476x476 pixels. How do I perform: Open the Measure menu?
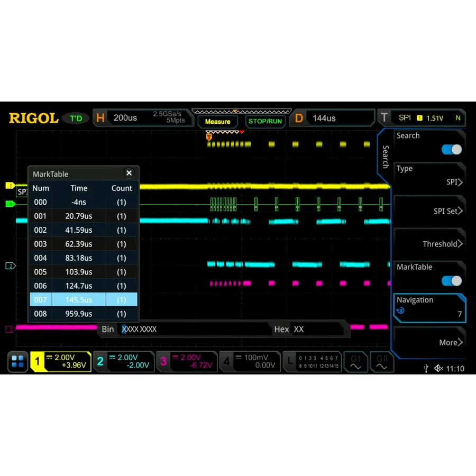(218, 121)
